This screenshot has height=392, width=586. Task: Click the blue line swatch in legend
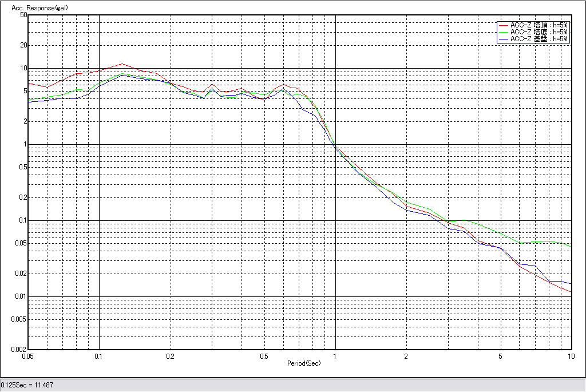tap(504, 39)
